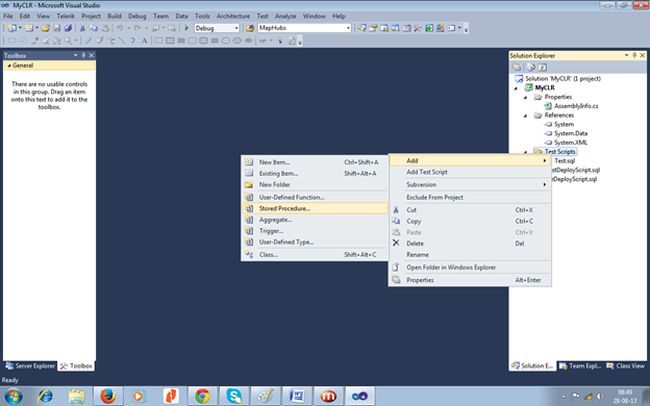
Task: Open the Debug configuration dropdown
Action: tap(237, 28)
